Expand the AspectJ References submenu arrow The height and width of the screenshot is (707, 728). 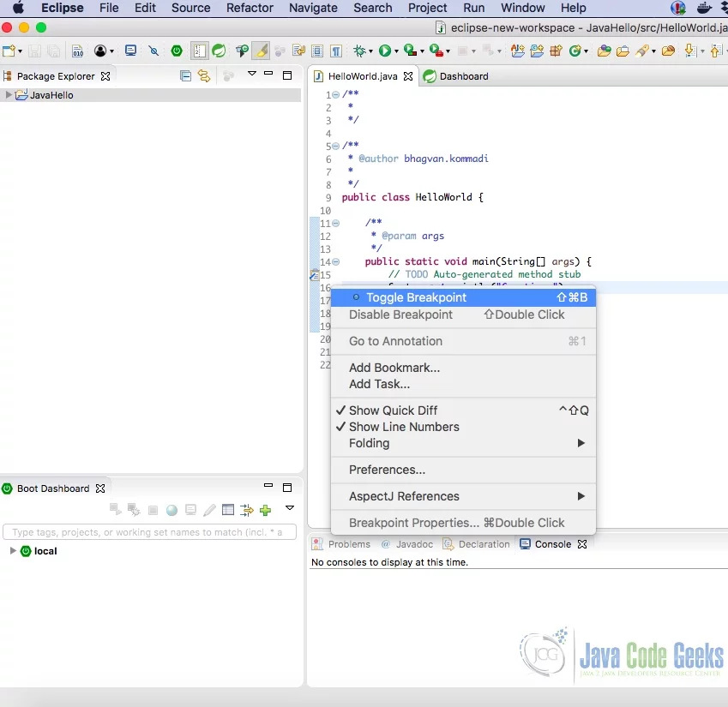point(581,496)
